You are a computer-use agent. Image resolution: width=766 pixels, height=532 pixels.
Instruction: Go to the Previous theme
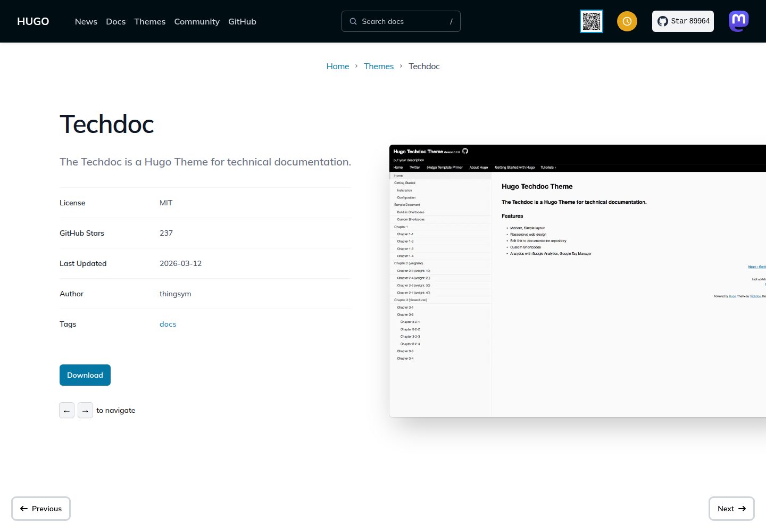(41, 509)
